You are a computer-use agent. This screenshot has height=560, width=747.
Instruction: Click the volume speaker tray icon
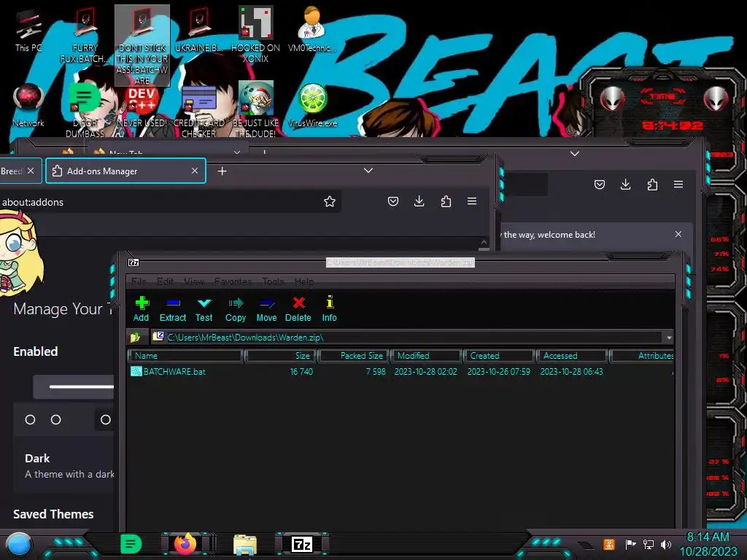tap(666, 544)
